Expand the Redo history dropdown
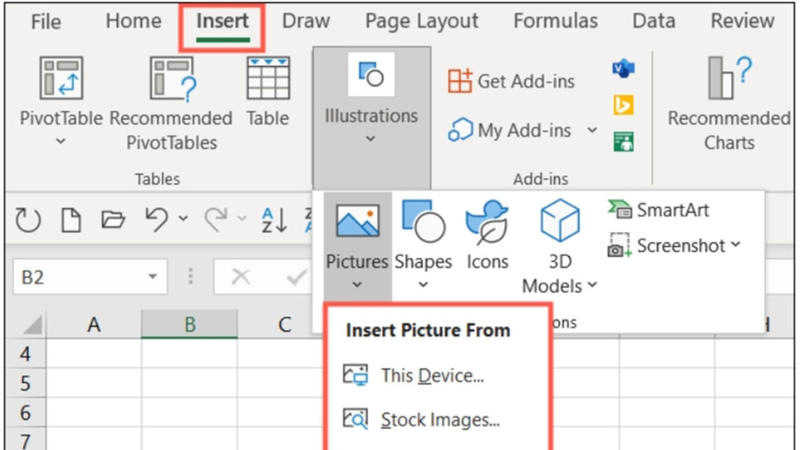The image size is (800, 450). [x=242, y=219]
